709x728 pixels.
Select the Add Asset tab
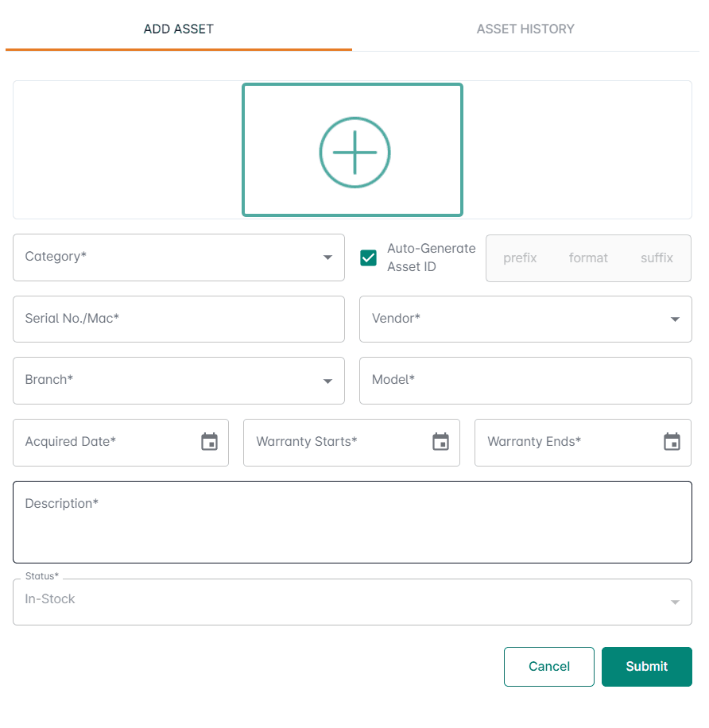[178, 29]
